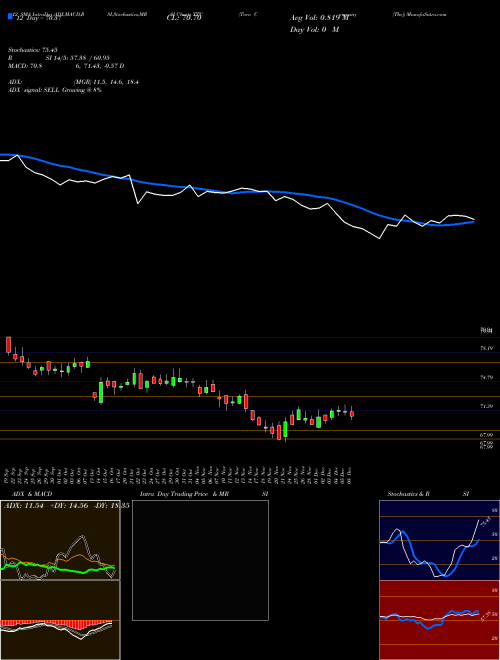The width and height of the screenshot is (500, 660).
Task: Select the 'MACD: 70.8' indicator line
Action: point(25,66)
